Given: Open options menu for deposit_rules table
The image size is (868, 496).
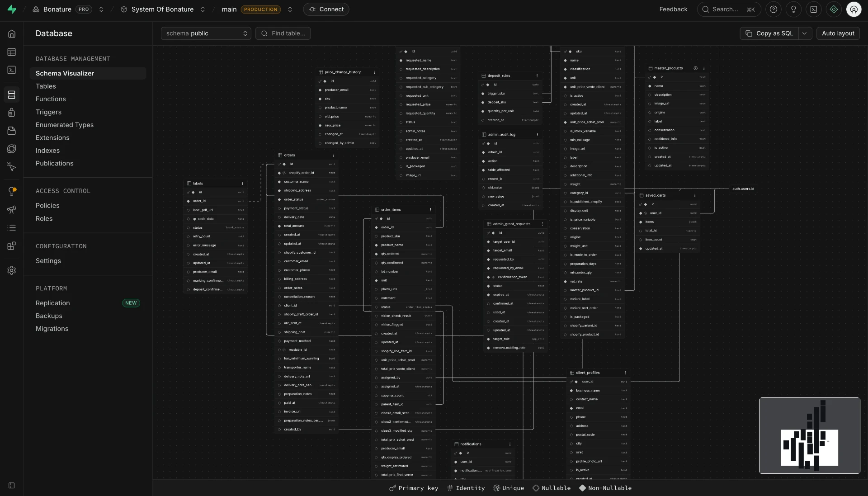Looking at the screenshot, I should tap(537, 76).
